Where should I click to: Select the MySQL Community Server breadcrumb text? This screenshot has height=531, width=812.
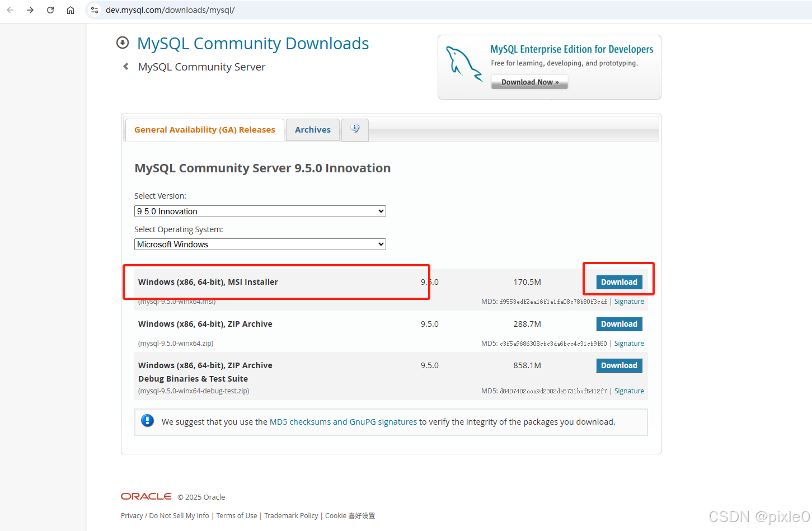click(201, 67)
